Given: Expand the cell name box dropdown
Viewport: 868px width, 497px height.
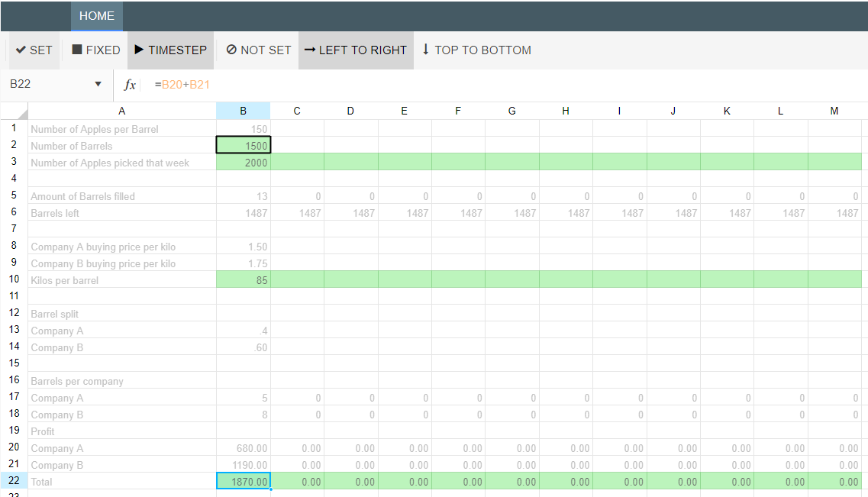Looking at the screenshot, I should click(x=98, y=84).
